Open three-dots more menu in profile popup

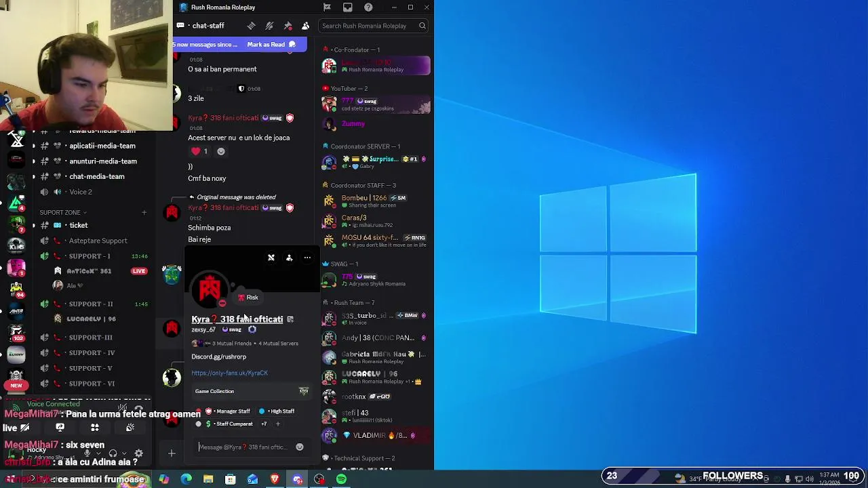point(307,258)
